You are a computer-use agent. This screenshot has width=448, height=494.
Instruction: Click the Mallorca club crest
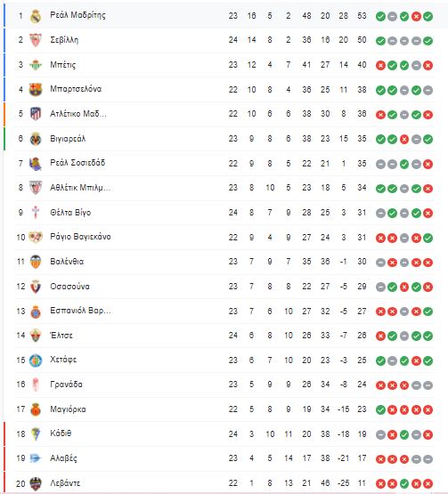click(x=36, y=409)
